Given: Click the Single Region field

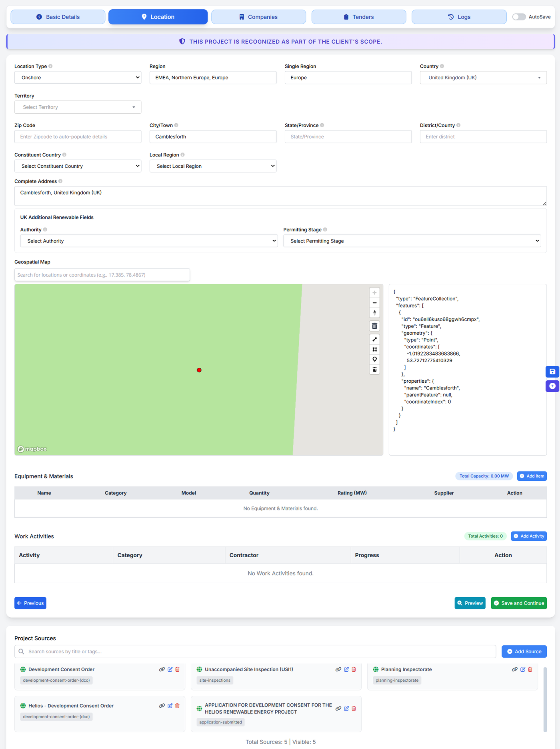Looking at the screenshot, I should tap(348, 78).
